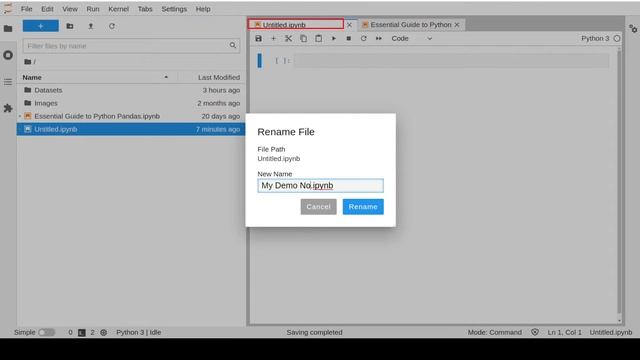Click Python 3 | Idle status text
The height and width of the screenshot is (360, 640).
(139, 332)
